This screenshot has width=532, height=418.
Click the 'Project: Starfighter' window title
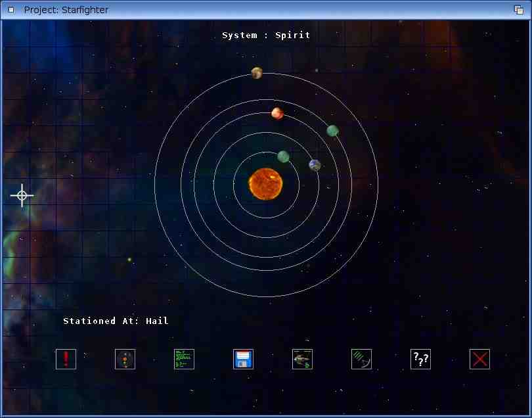pyautogui.click(x=66, y=10)
